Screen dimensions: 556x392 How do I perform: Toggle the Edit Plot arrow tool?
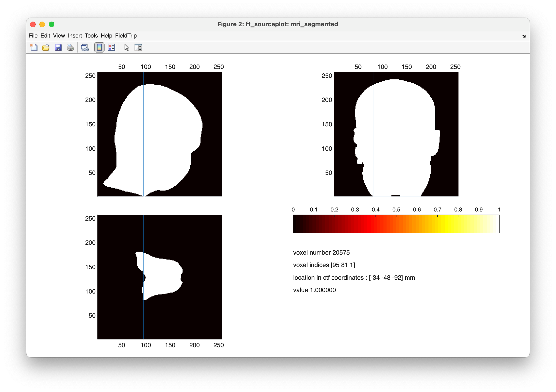[x=126, y=48]
